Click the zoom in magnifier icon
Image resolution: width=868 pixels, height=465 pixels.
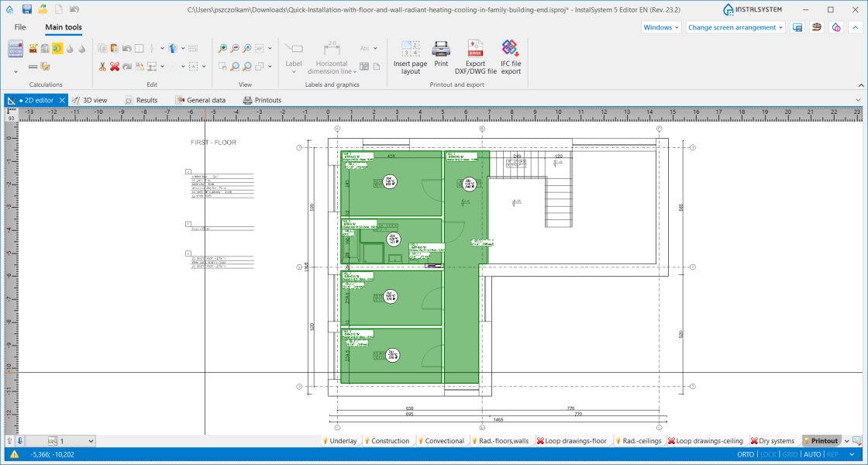222,49
